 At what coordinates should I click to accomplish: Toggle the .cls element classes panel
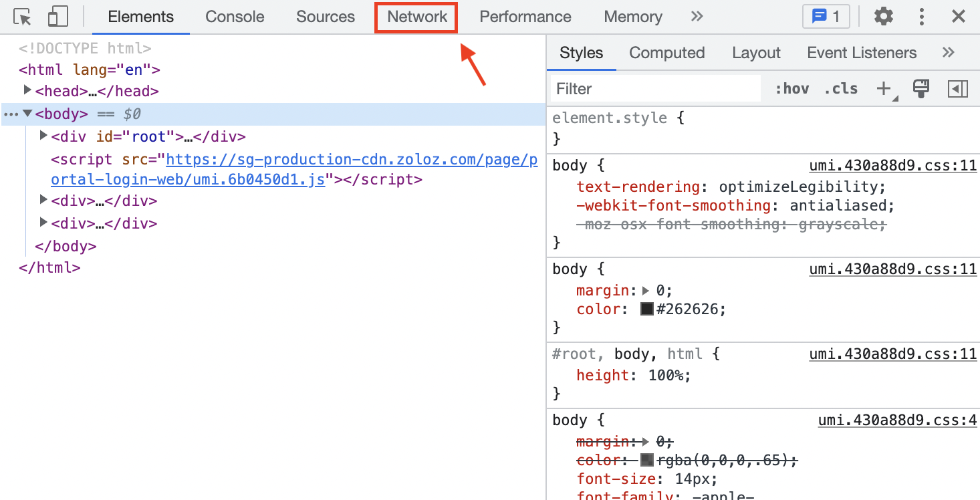click(x=841, y=89)
